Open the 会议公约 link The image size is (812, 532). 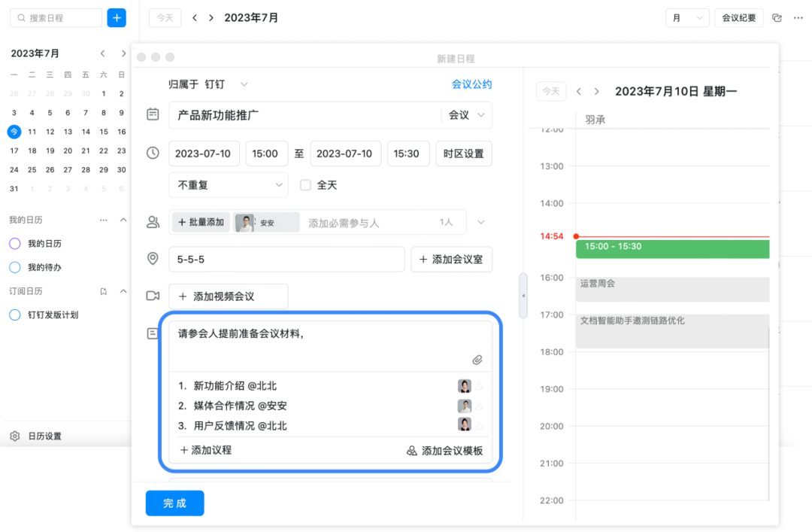click(471, 84)
